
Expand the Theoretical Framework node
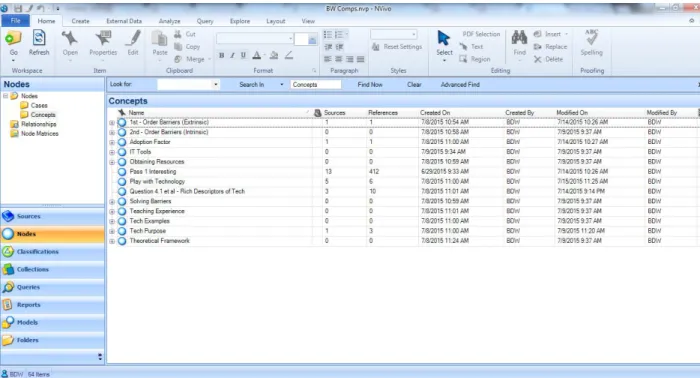click(112, 241)
